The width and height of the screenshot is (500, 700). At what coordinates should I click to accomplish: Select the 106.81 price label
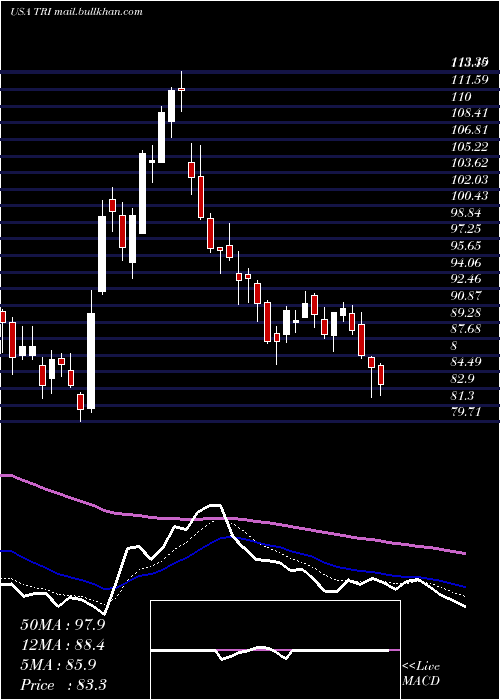469,130
